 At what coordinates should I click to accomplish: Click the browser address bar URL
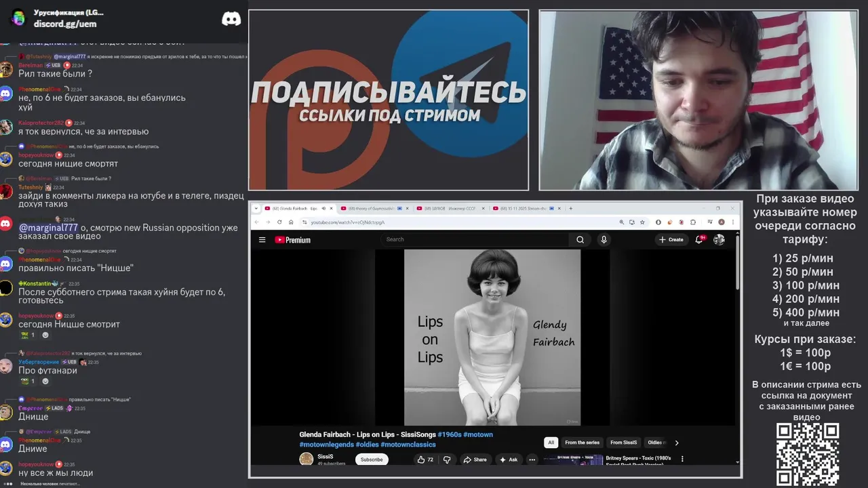tap(347, 222)
